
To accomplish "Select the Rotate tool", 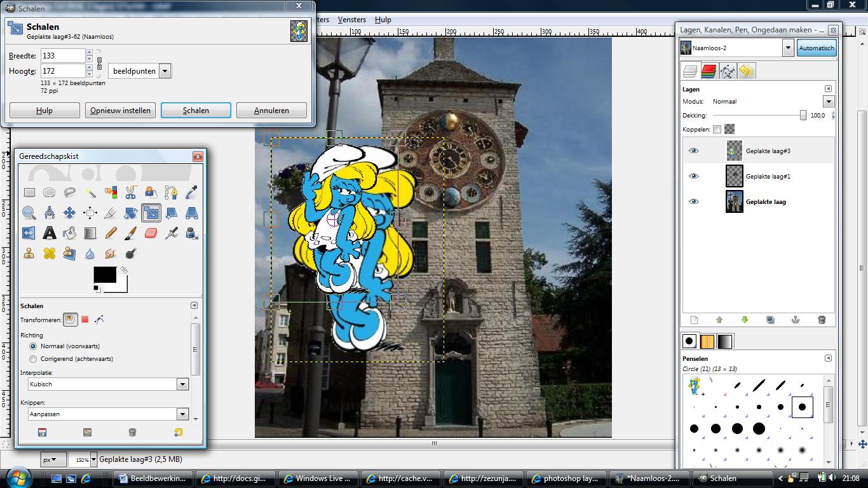I will coord(131,213).
